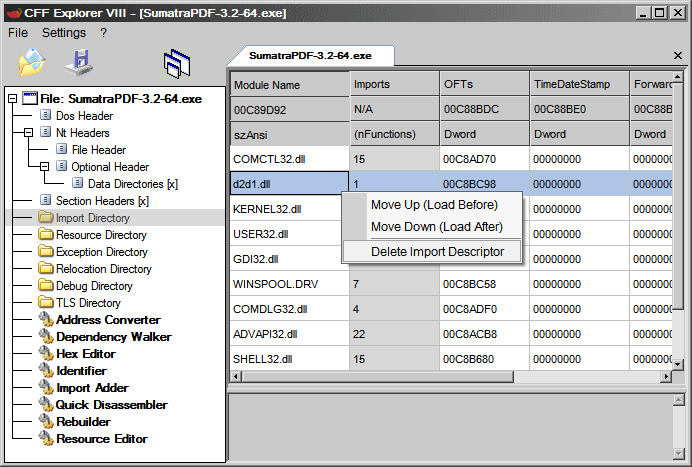Click the 00C89D92 module name offset cell
Viewport: 692px width, 467px height.
(x=290, y=109)
